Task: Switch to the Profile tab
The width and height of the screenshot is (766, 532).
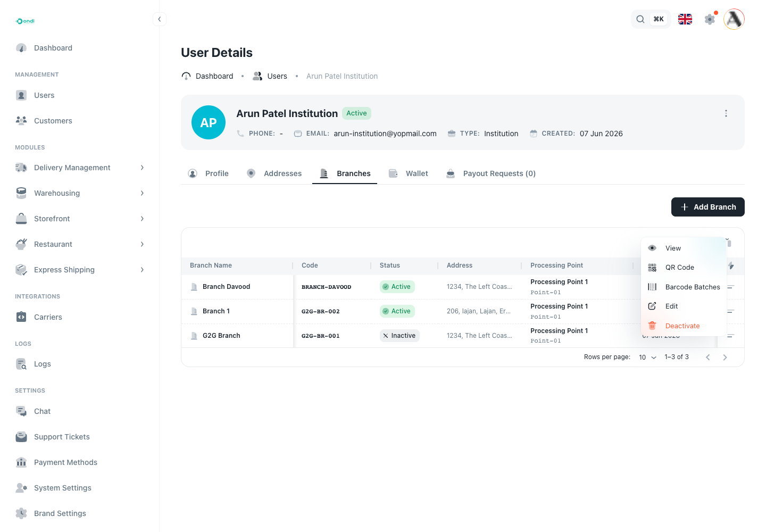Action: [209, 173]
